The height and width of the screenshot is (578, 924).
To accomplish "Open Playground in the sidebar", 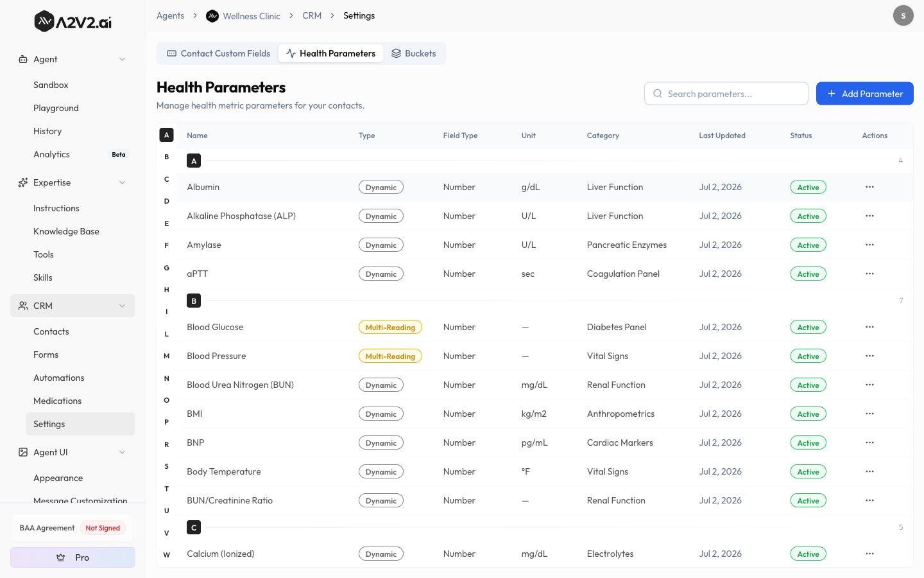I will click(56, 108).
